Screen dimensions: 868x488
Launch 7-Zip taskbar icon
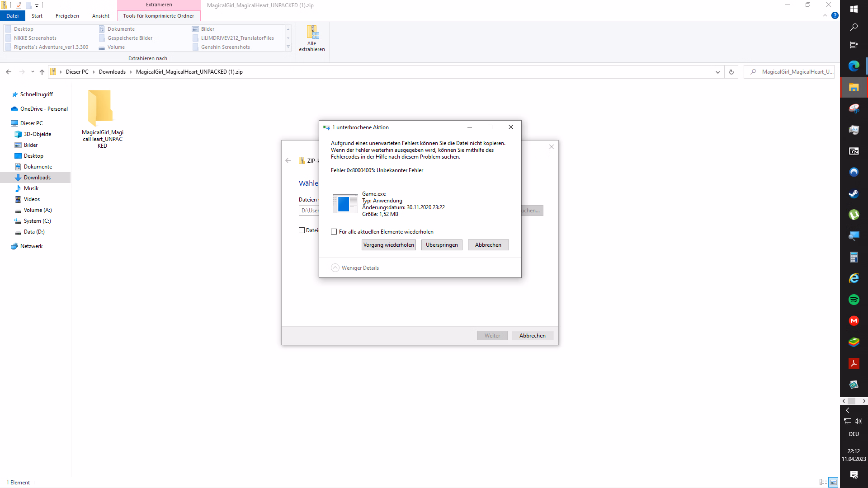854,151
